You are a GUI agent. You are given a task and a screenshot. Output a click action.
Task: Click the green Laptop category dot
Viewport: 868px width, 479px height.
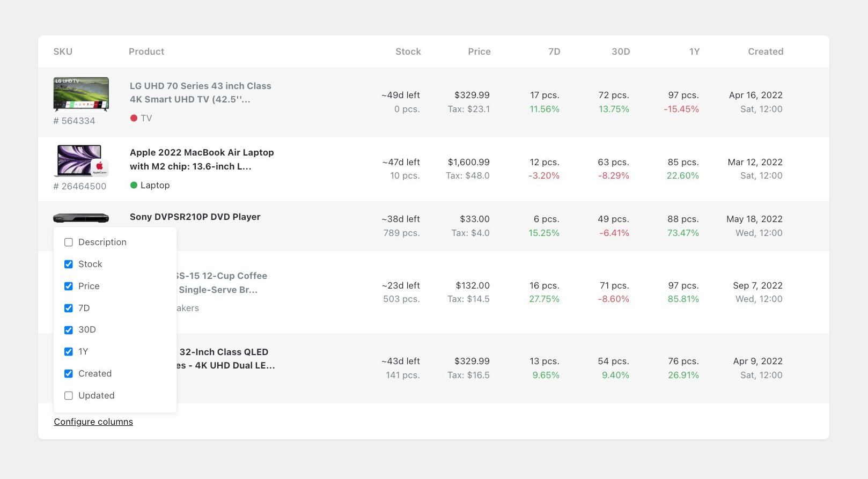pos(134,185)
